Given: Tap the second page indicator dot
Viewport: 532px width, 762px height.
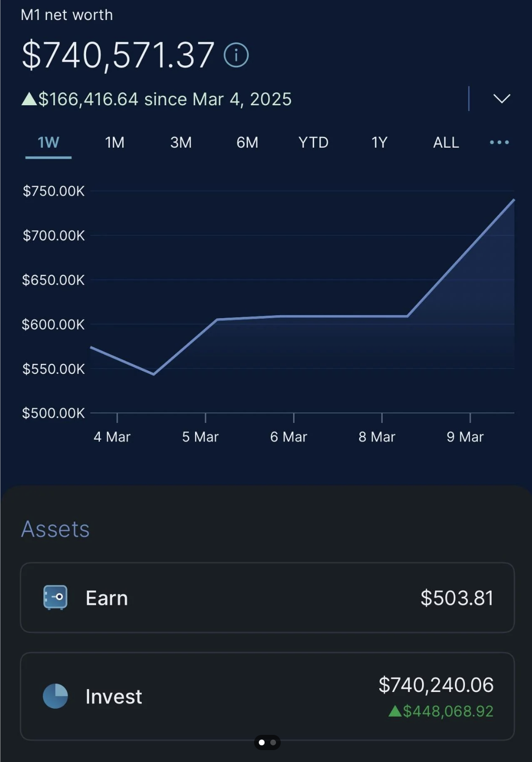Looking at the screenshot, I should [273, 742].
